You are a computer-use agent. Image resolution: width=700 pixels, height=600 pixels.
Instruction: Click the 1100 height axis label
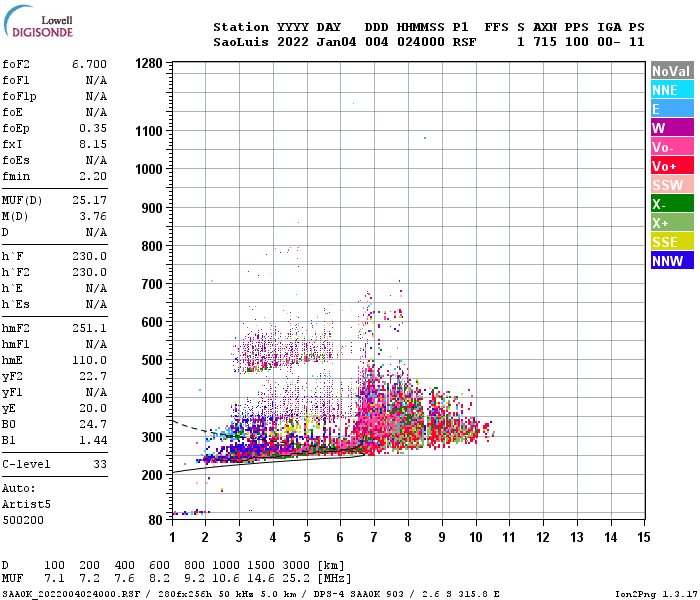point(149,131)
